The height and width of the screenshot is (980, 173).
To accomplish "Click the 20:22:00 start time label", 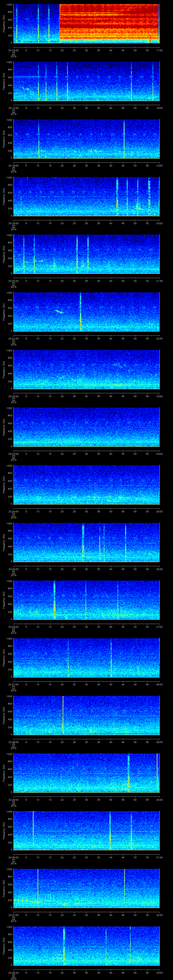I will 13,396.
